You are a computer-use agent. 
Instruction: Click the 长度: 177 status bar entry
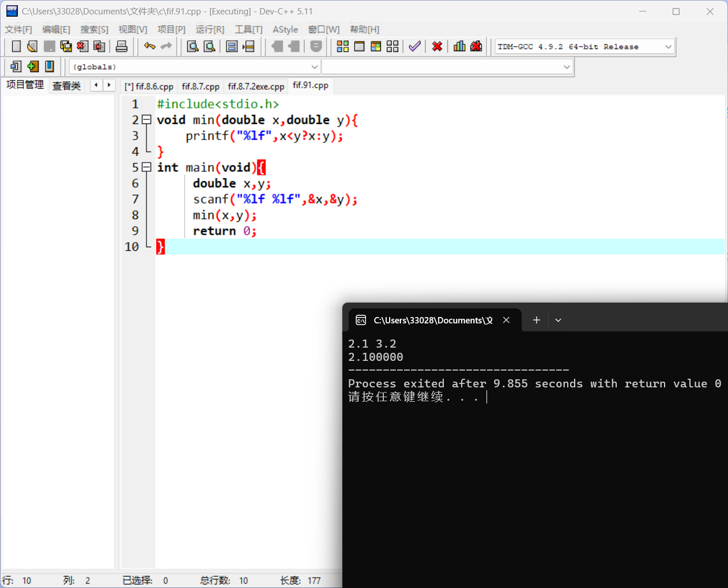tap(300, 581)
